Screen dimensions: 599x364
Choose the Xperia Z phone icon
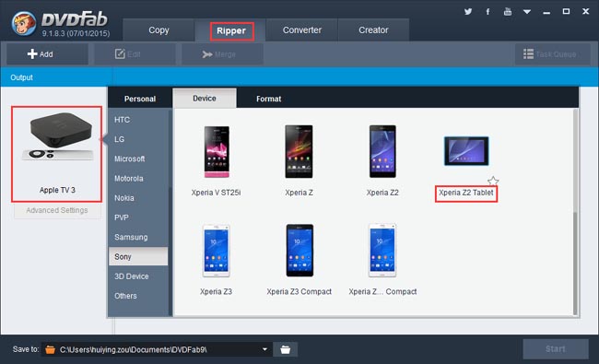[299, 152]
